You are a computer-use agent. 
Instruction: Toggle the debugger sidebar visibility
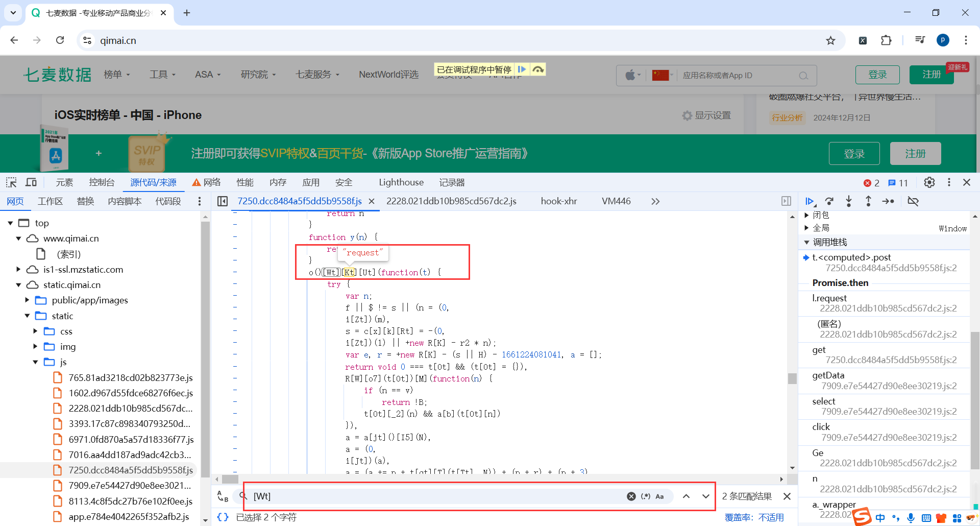[x=786, y=201]
